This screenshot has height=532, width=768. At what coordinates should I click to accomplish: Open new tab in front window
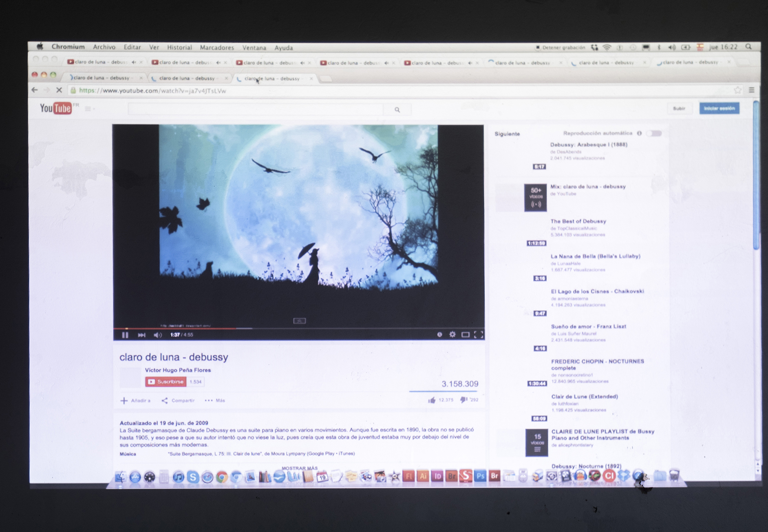[325, 79]
